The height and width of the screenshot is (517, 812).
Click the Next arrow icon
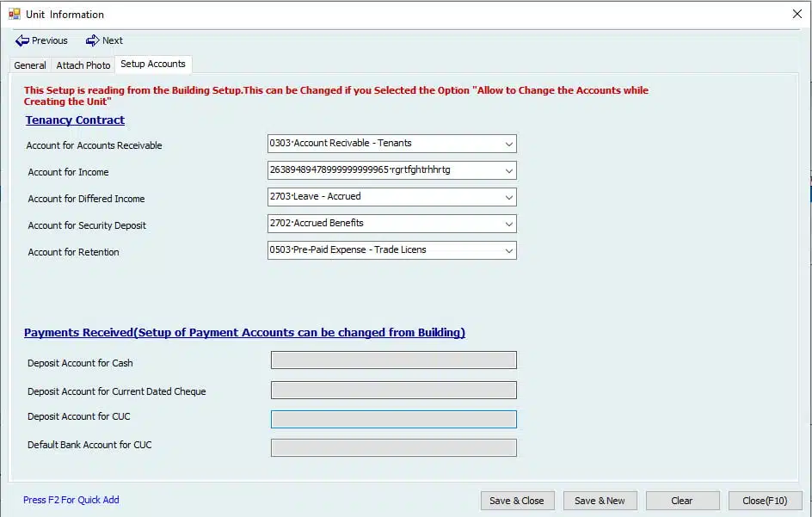(92, 40)
